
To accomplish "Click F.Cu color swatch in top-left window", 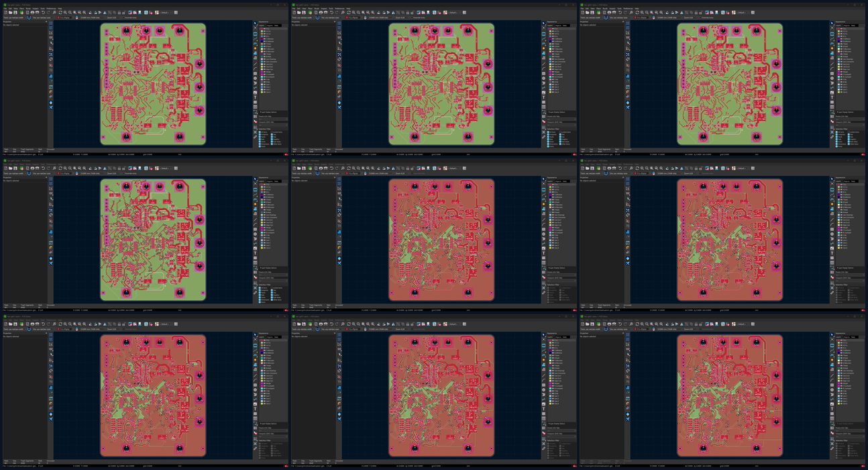I will [x=262, y=29].
